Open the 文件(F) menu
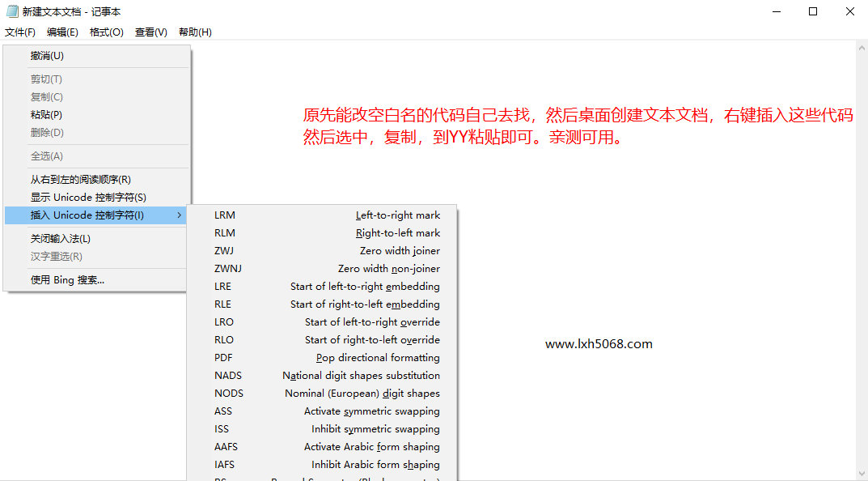The width and height of the screenshot is (868, 481). [20, 32]
